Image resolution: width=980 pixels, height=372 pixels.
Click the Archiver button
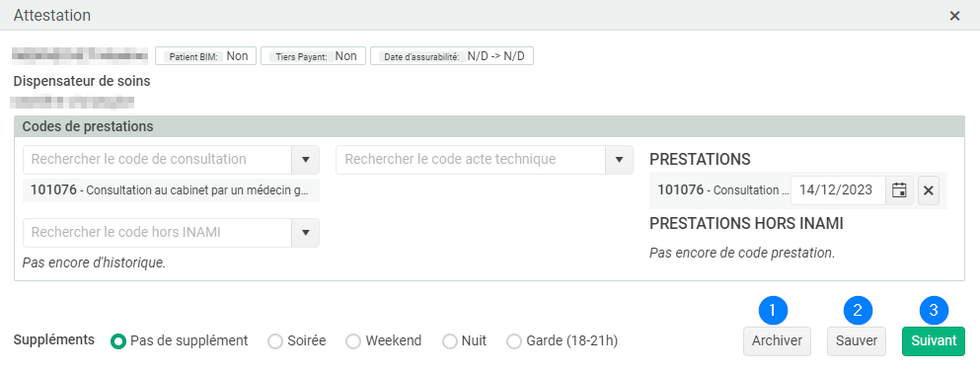(x=777, y=341)
